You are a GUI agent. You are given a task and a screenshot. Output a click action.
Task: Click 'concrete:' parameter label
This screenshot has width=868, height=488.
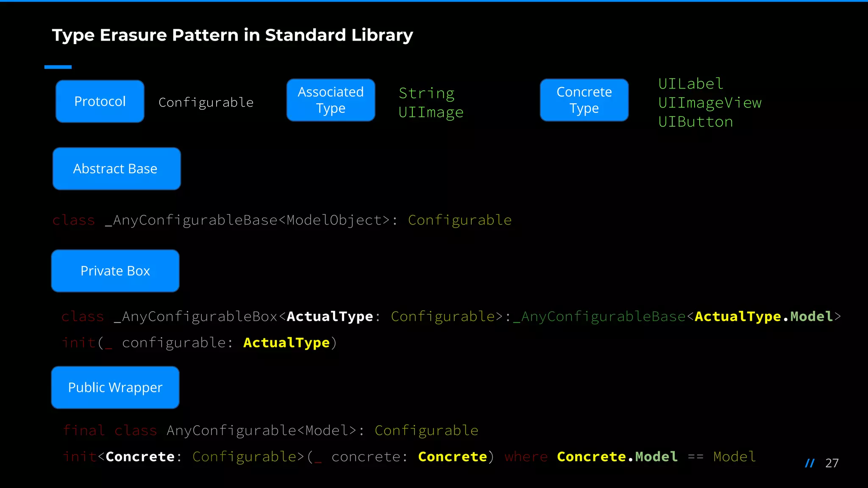(x=370, y=457)
